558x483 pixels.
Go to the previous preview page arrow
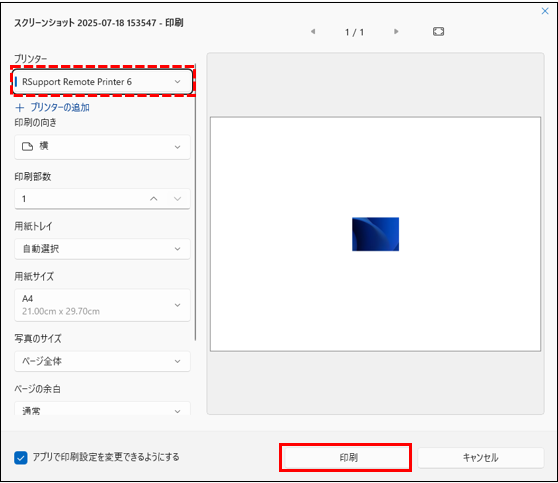pyautogui.click(x=313, y=32)
